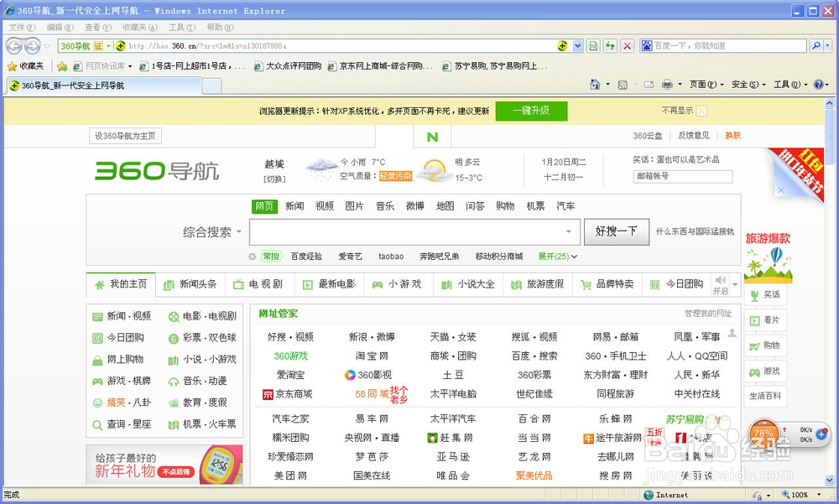
Task: Click the 轻度污染 air quality badge
Action: (x=395, y=176)
